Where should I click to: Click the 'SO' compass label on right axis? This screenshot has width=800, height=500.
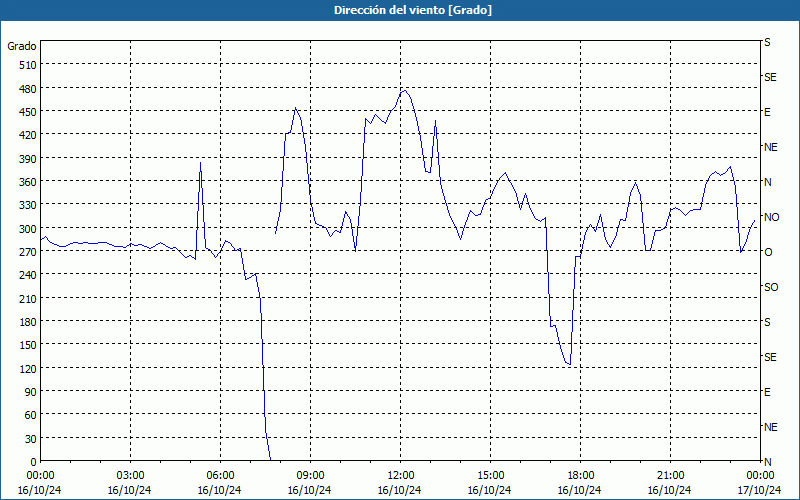(x=771, y=287)
